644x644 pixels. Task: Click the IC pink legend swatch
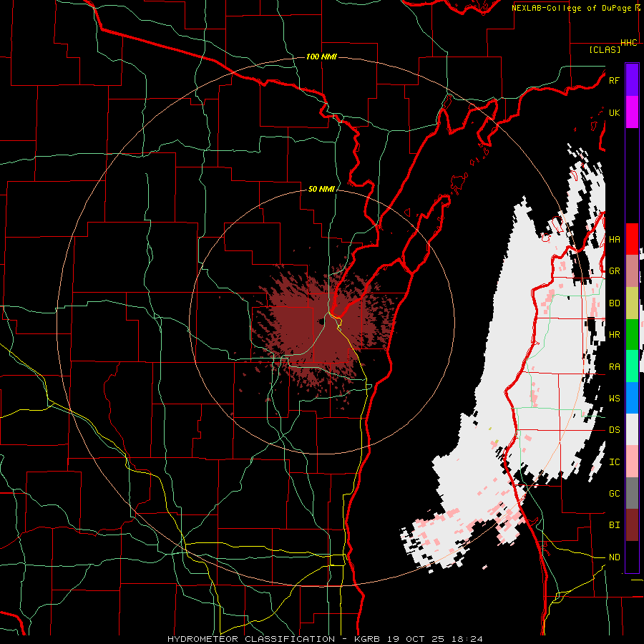(x=632, y=462)
